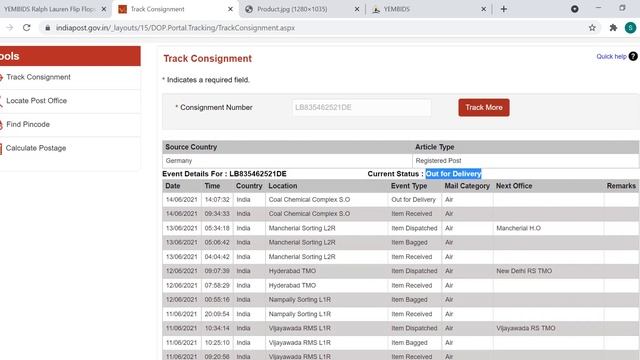This screenshot has width=640, height=360.
Task: Open a new browser tab
Action: [x=504, y=9]
